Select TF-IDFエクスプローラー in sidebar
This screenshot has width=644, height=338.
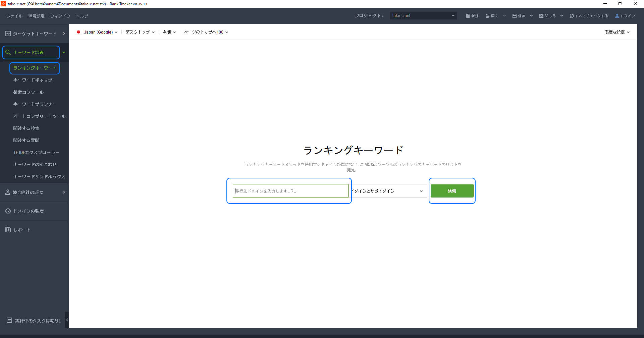tap(36, 152)
